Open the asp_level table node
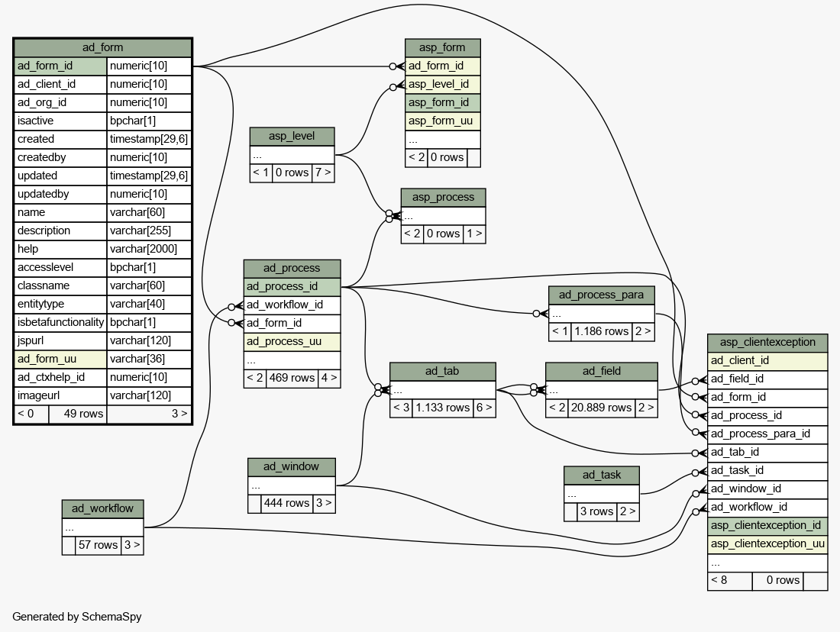This screenshot has width=840, height=632. (x=292, y=136)
